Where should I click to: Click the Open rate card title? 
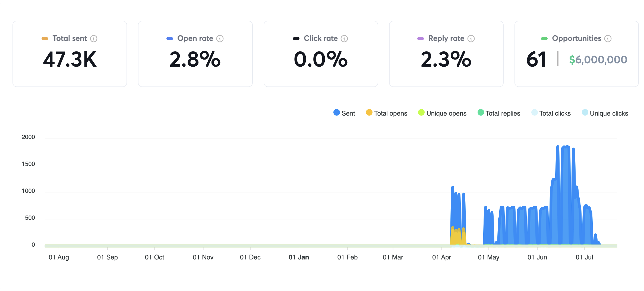(x=195, y=38)
